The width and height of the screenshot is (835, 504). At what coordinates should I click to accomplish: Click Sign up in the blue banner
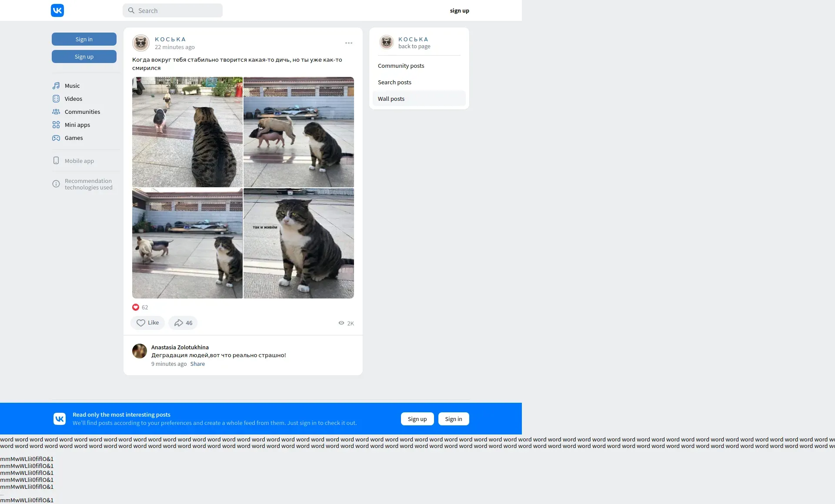click(417, 419)
